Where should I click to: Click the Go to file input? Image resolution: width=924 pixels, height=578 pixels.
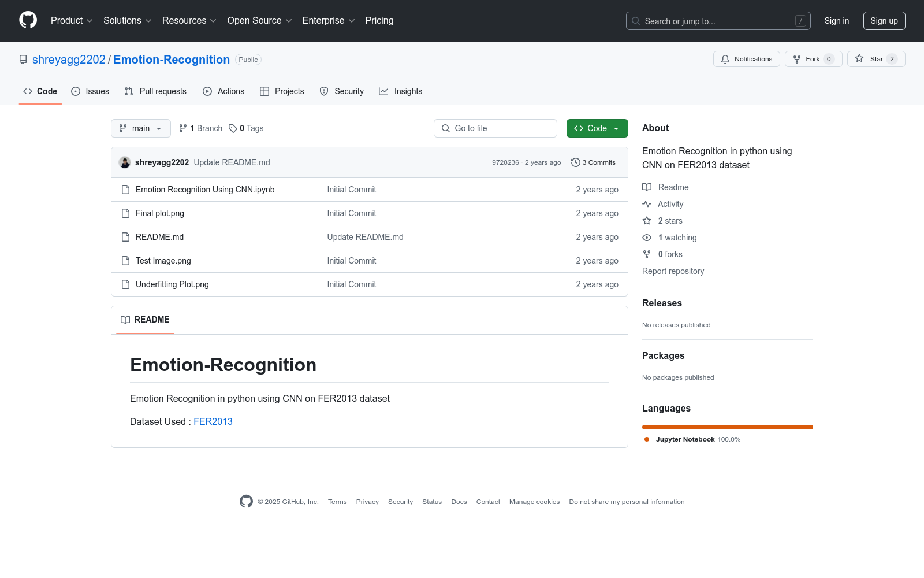coord(495,128)
